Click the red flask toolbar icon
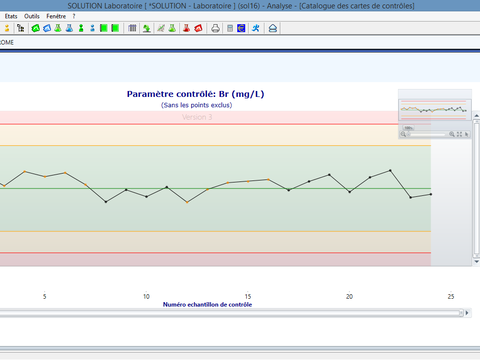480x360 pixels. click(186, 28)
